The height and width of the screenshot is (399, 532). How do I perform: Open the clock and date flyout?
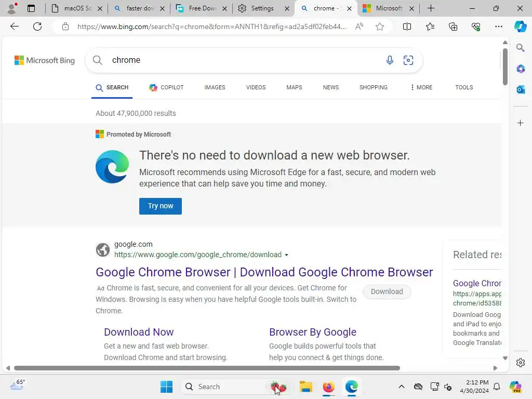pos(474,387)
